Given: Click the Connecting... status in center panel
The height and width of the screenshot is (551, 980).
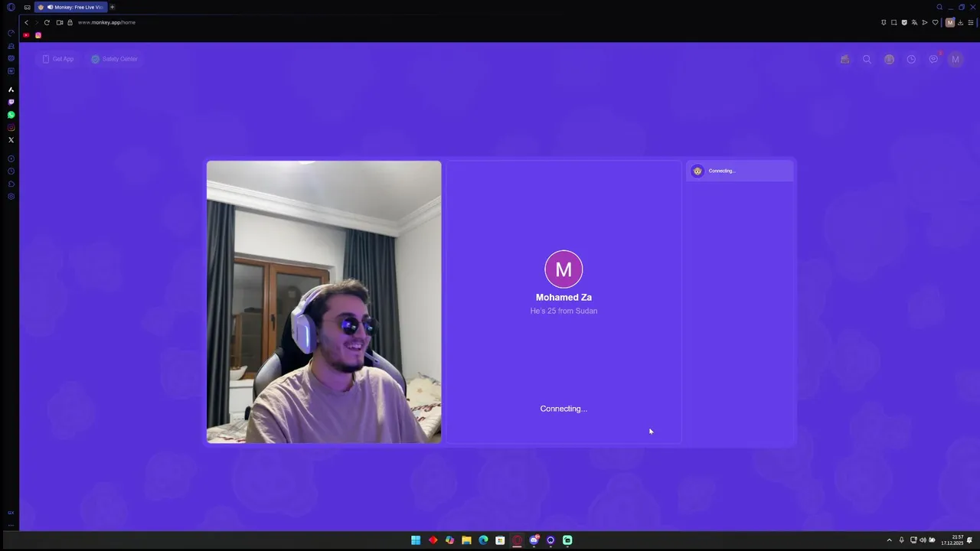Looking at the screenshot, I should coord(563,409).
